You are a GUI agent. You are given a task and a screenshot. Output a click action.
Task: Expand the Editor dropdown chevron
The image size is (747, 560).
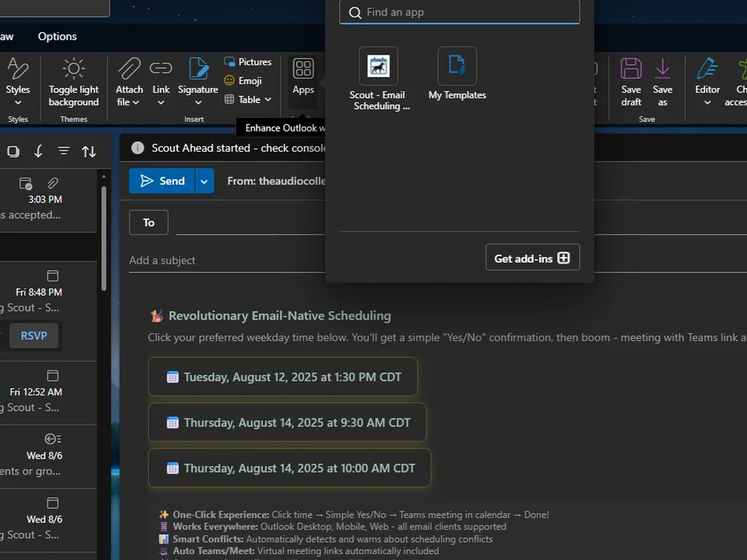tap(707, 102)
